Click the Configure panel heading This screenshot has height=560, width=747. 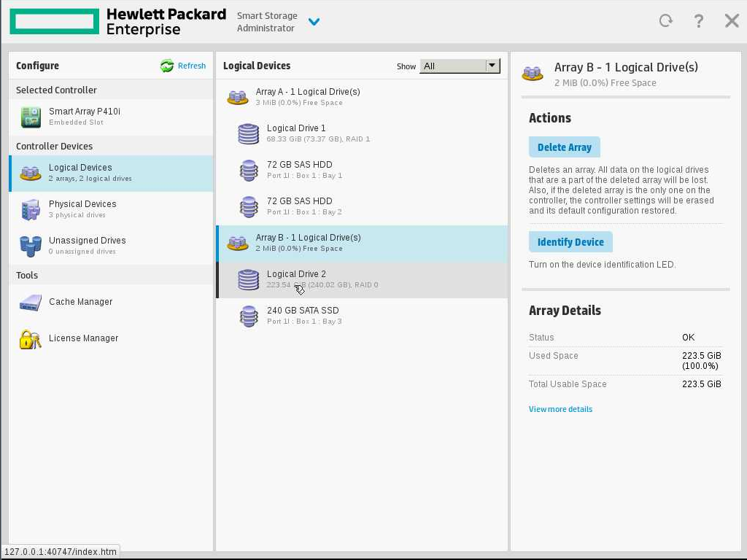coord(38,66)
